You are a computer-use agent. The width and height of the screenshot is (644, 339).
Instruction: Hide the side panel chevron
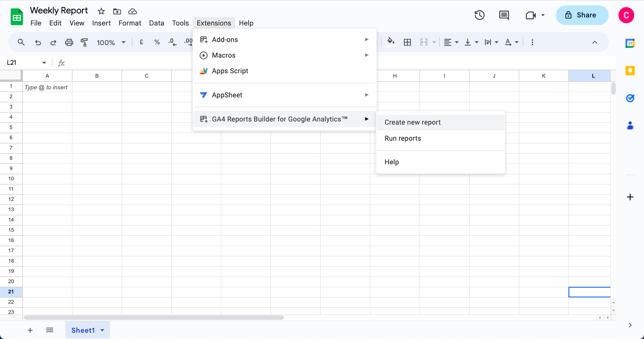pyautogui.click(x=630, y=325)
